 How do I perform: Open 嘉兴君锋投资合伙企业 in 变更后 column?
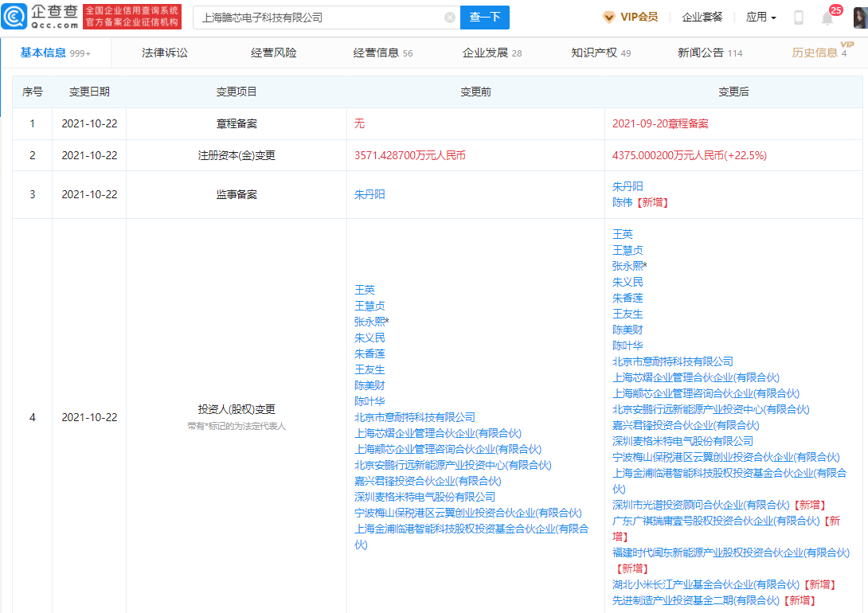coord(686,425)
